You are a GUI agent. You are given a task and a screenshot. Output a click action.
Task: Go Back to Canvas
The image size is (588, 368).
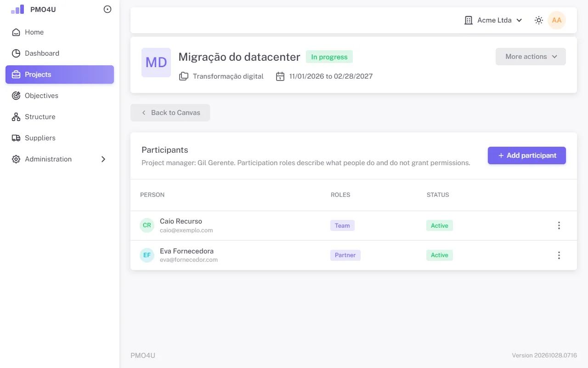pos(170,113)
